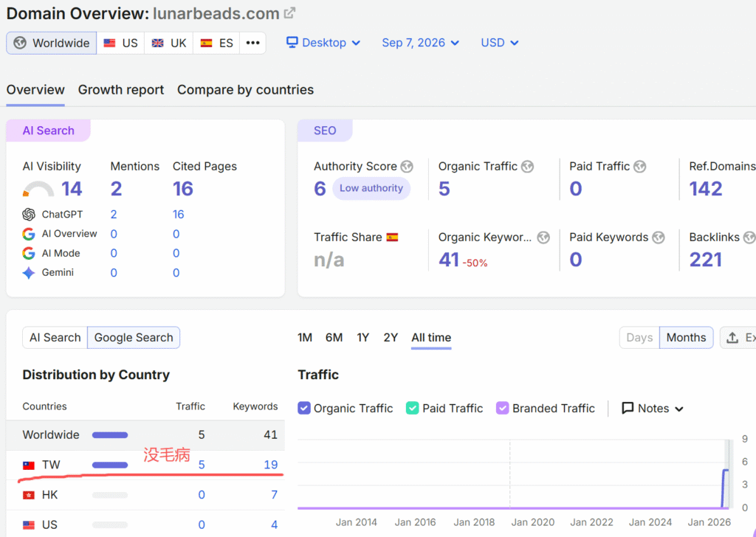The image size is (756, 537).
Task: Open HK keywords value 7
Action: (274, 495)
